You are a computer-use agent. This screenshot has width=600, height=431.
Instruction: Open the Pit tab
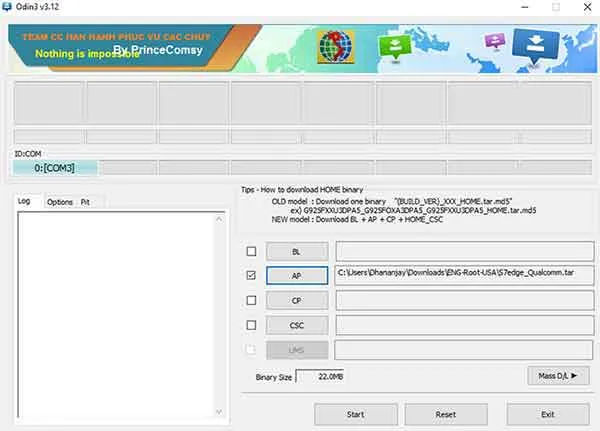pyautogui.click(x=86, y=202)
